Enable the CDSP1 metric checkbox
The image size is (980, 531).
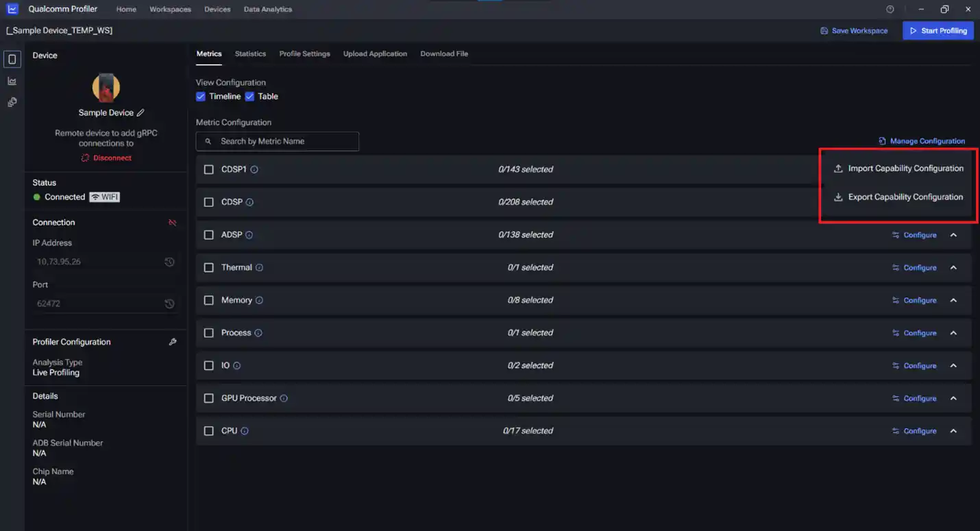pos(209,169)
